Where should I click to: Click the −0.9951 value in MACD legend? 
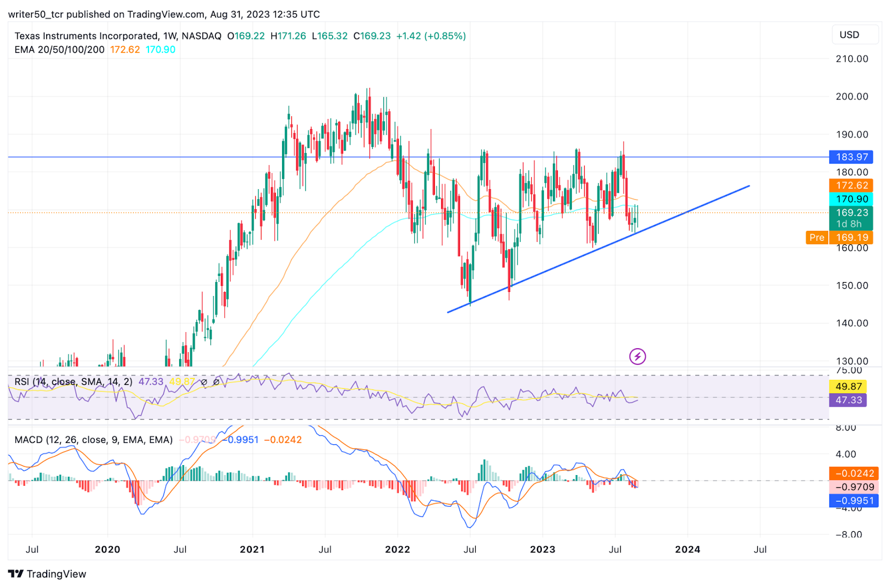click(x=240, y=439)
